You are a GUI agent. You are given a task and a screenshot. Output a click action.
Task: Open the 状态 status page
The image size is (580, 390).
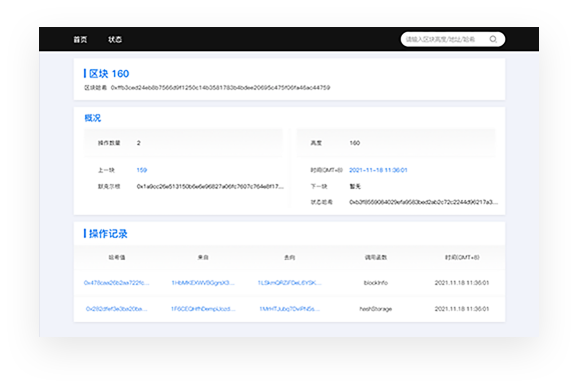[x=115, y=40]
